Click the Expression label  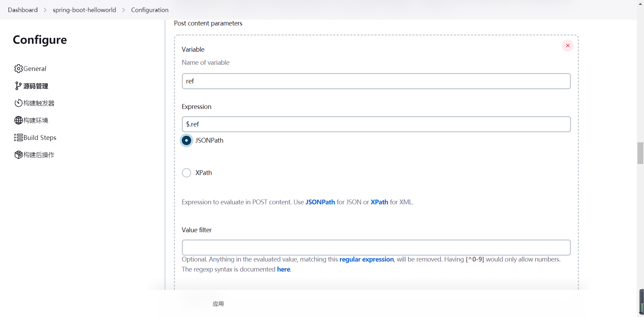[x=196, y=106]
